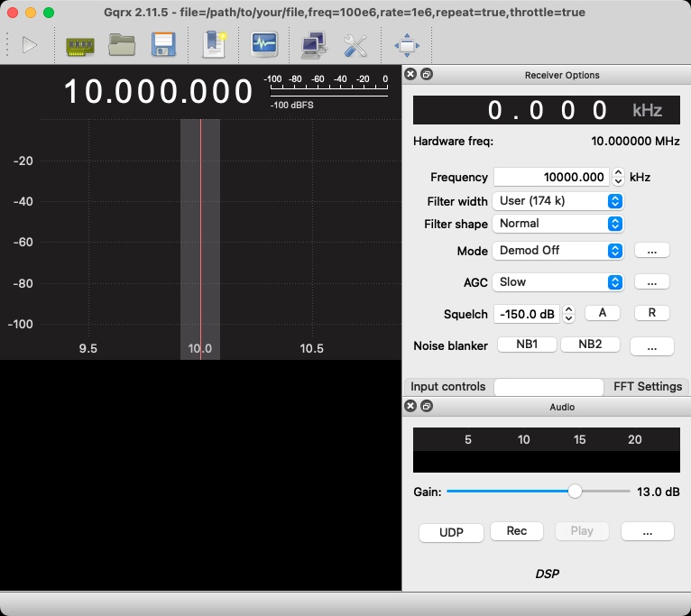Click the main 10.000.000 frequency display
This screenshot has width=691, height=616.
coord(158,92)
